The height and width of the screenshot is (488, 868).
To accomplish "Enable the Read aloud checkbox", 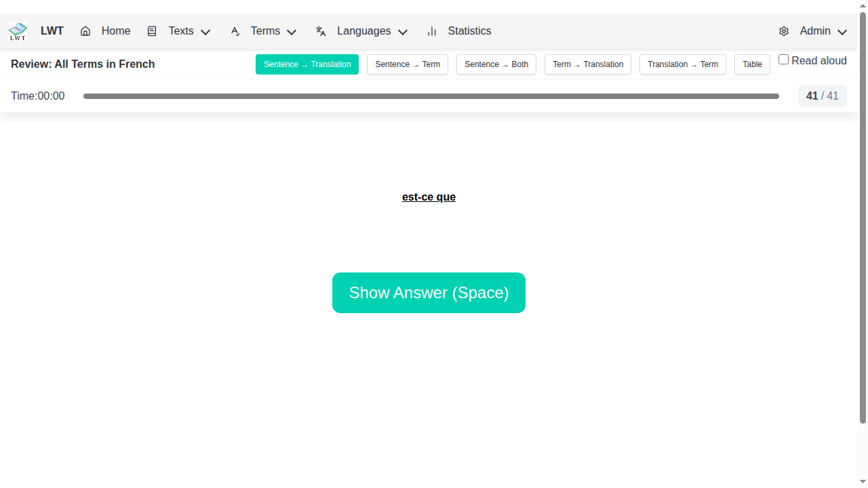I will pyautogui.click(x=783, y=60).
